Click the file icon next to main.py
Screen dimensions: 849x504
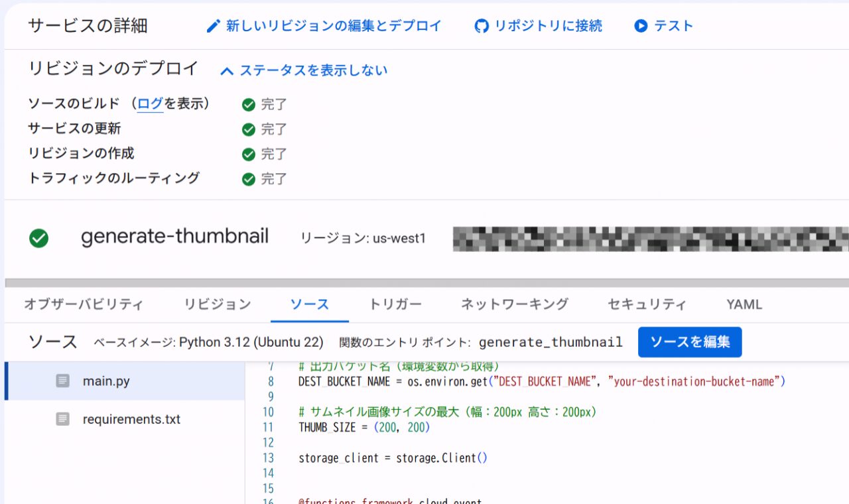tap(63, 381)
